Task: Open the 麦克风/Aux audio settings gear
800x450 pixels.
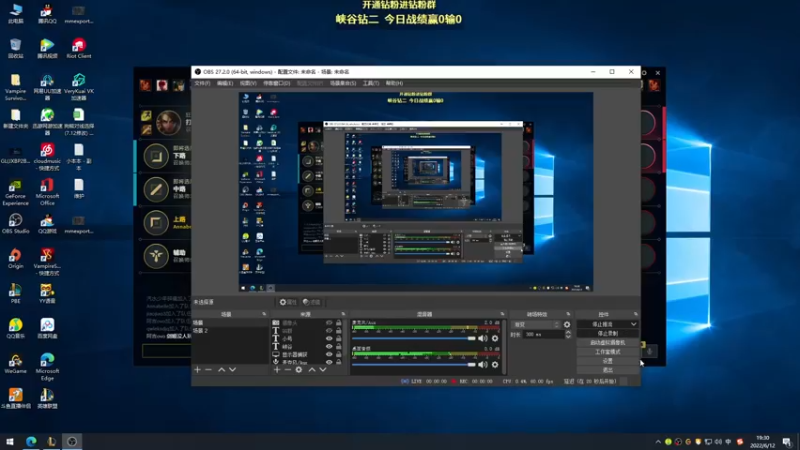Action: 495,338
